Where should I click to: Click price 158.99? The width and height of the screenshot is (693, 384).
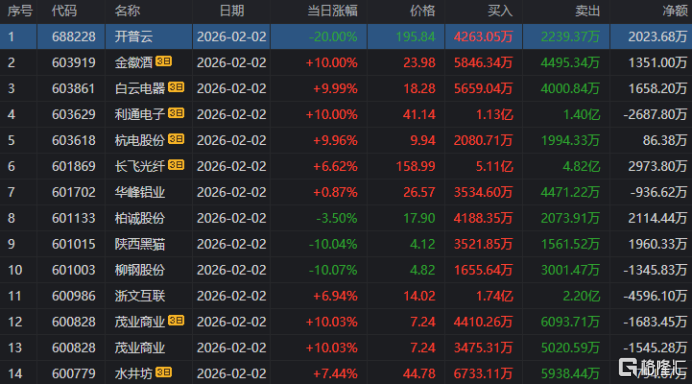[415, 166]
